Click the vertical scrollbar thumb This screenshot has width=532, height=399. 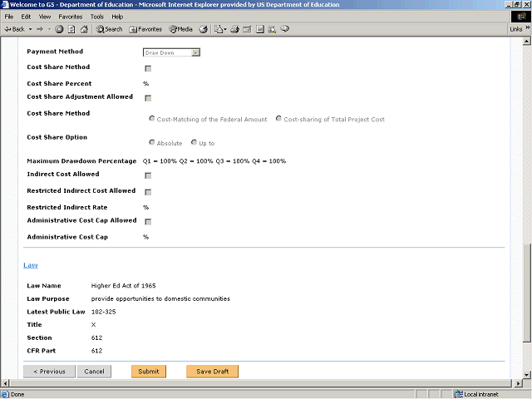tap(526, 293)
